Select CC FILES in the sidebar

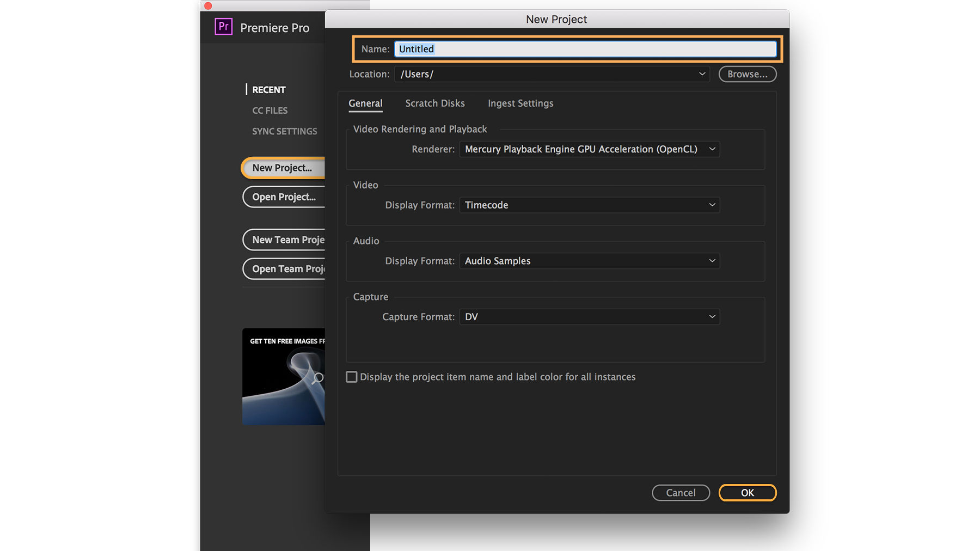coord(269,110)
